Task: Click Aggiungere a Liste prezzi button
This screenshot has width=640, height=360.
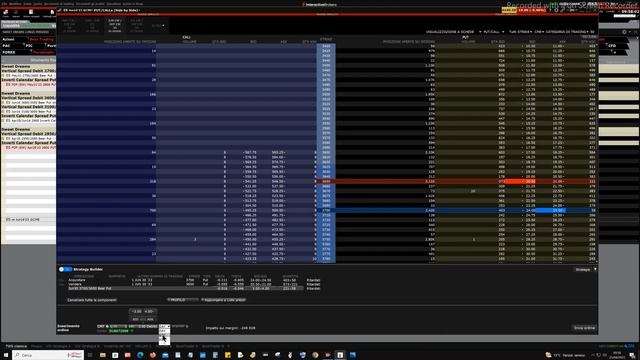Action: tap(223, 300)
